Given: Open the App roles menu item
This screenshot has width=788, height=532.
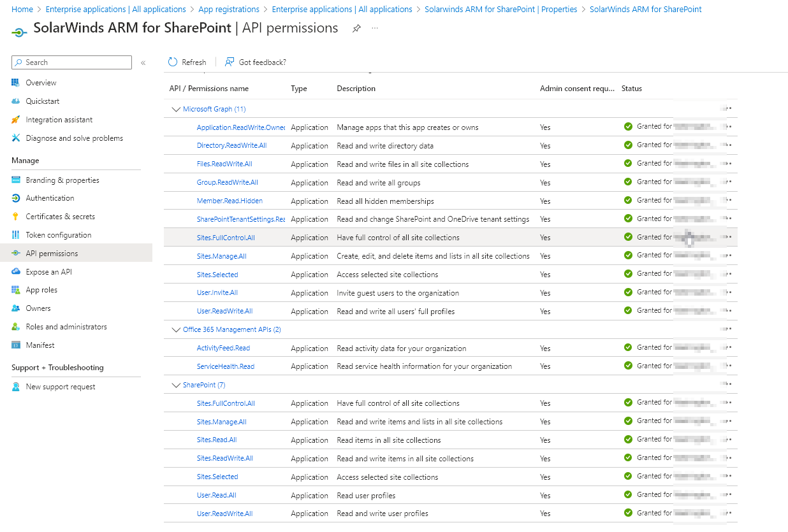Looking at the screenshot, I should pyautogui.click(x=41, y=290).
